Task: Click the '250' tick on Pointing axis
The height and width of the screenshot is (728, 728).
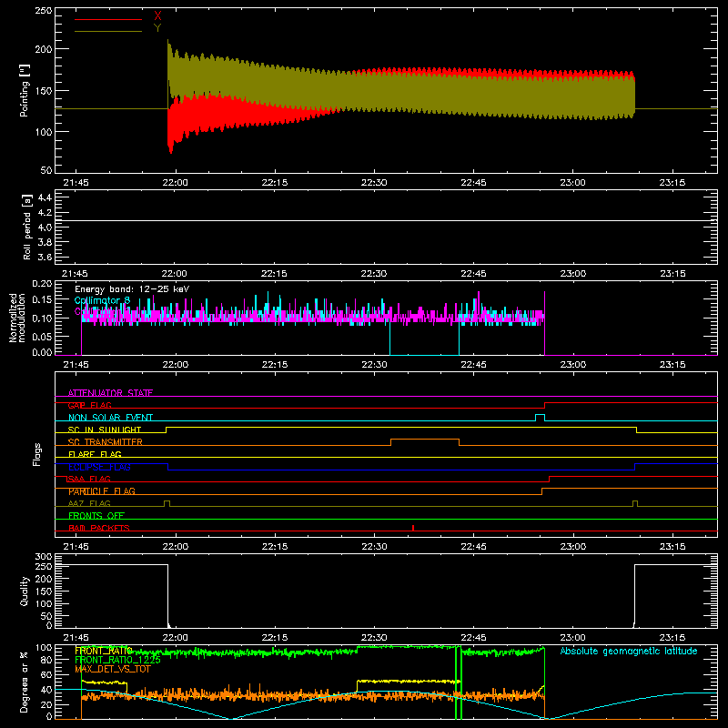Action: click(x=43, y=10)
